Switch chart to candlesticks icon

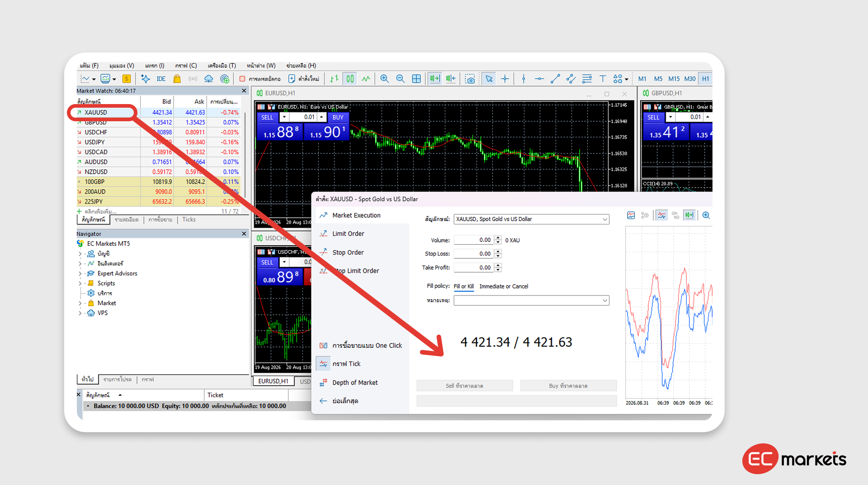pyautogui.click(x=350, y=79)
